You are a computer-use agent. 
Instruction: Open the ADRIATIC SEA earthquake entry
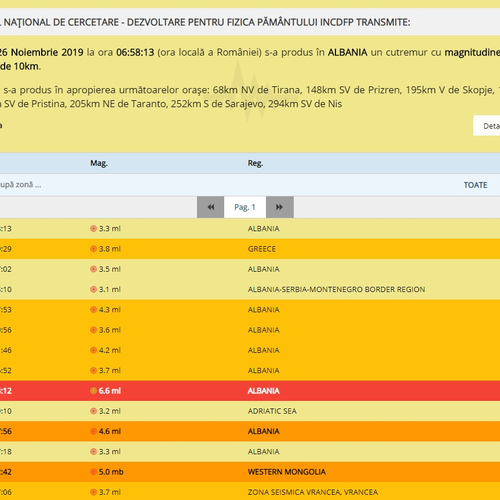250,411
